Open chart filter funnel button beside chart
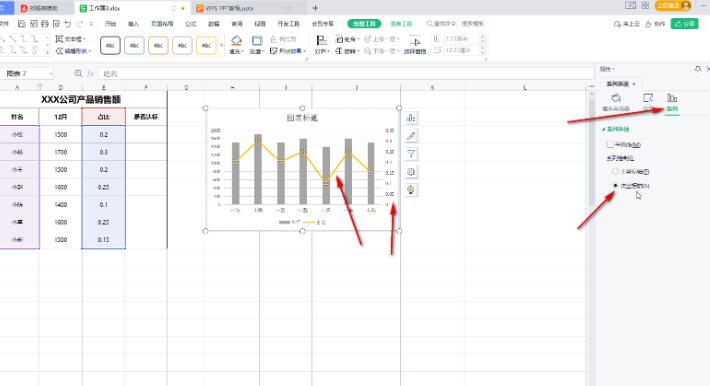710x386 pixels. point(411,154)
